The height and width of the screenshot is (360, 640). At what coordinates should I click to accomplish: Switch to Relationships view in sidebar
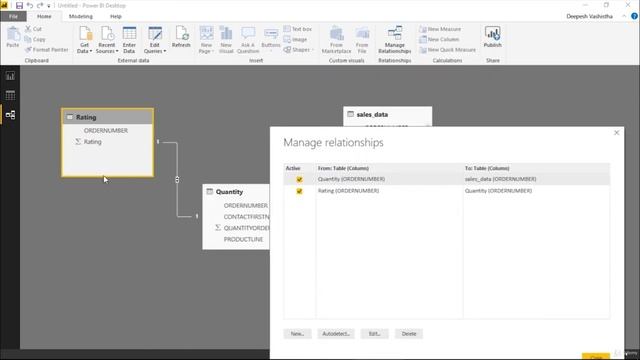coord(10,115)
